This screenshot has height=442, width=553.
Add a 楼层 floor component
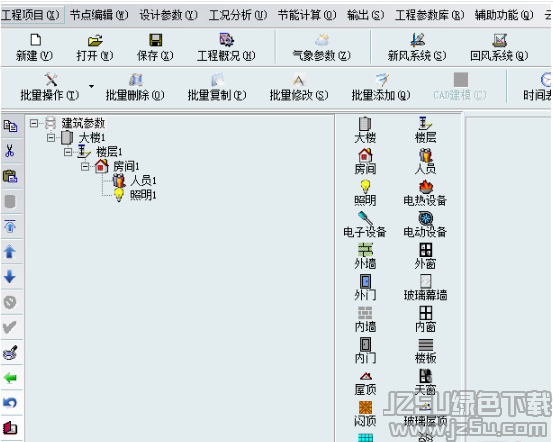tap(426, 130)
